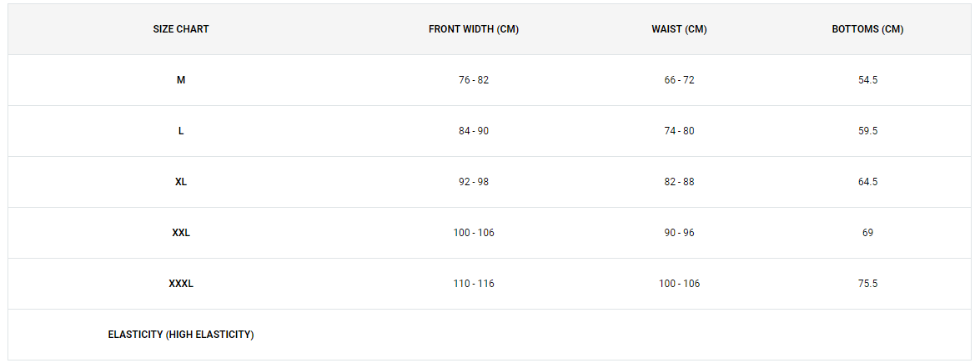This screenshot has height=363, width=980.
Task: Select the XXXL size row label
Action: 181,284
